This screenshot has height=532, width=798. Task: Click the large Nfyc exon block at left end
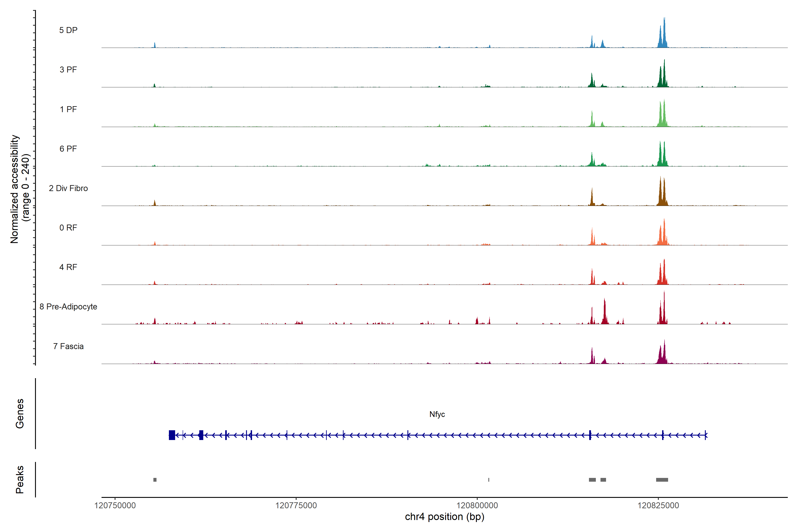pyautogui.click(x=172, y=435)
